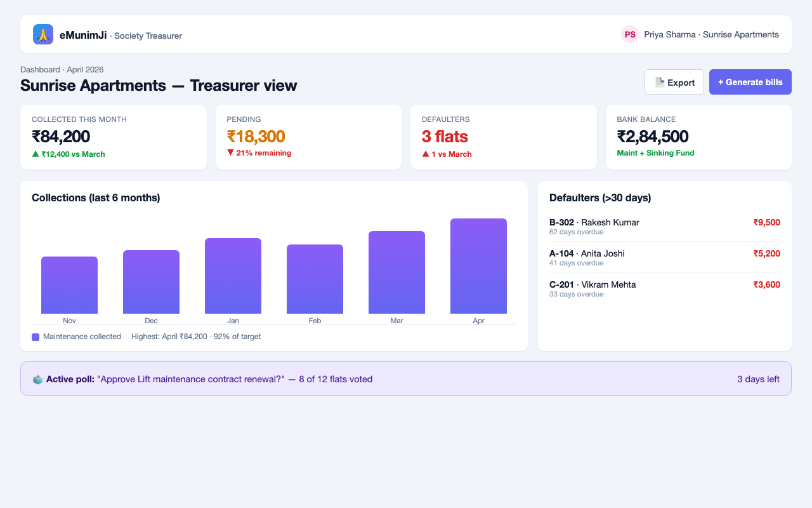
Task: Click the red down-arrow beside 21% remaining
Action: click(x=230, y=152)
